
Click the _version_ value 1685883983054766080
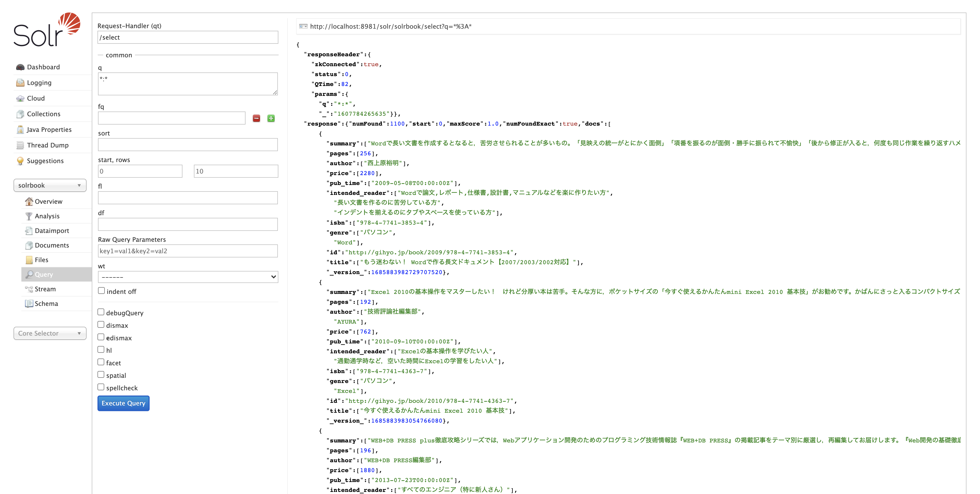coord(407,421)
